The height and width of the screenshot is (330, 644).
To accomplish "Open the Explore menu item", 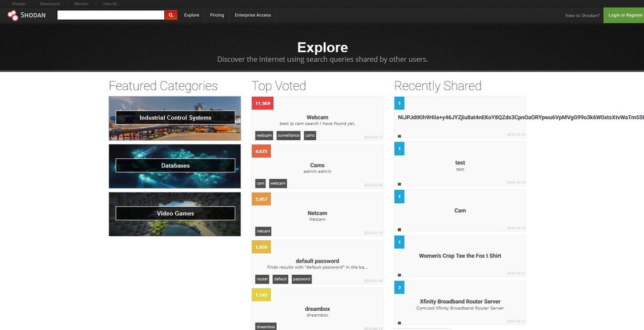I will (192, 15).
